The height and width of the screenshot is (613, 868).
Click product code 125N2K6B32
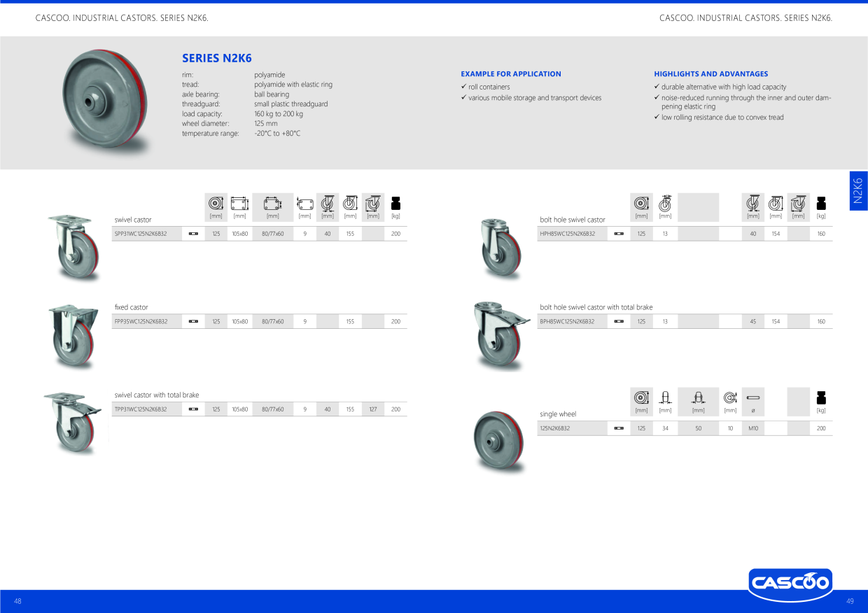tap(555, 428)
